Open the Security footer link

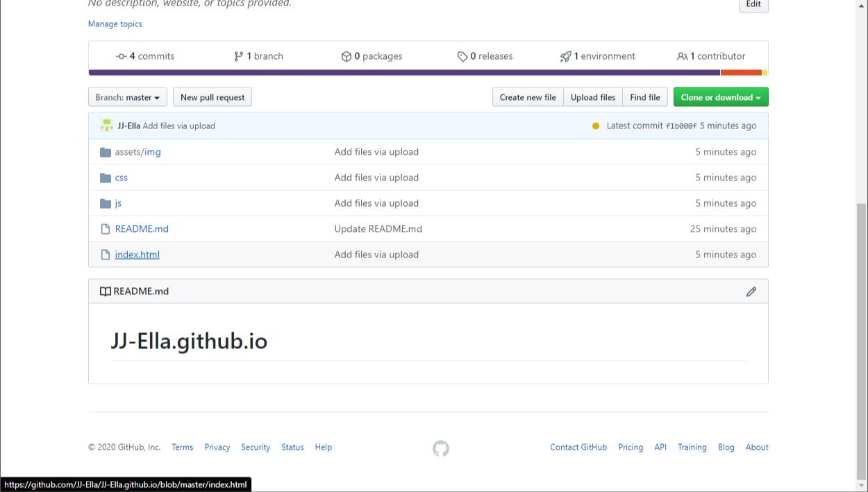click(256, 448)
